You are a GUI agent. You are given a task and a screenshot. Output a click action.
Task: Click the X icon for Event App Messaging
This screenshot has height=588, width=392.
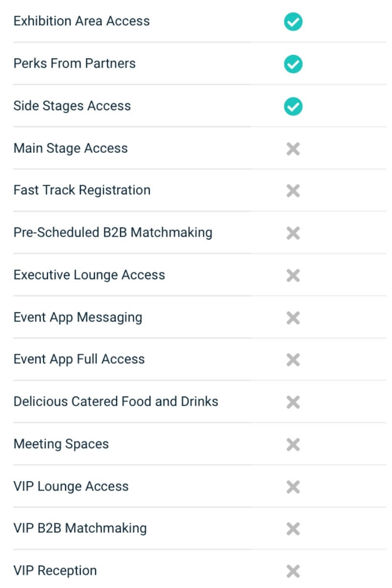click(293, 318)
